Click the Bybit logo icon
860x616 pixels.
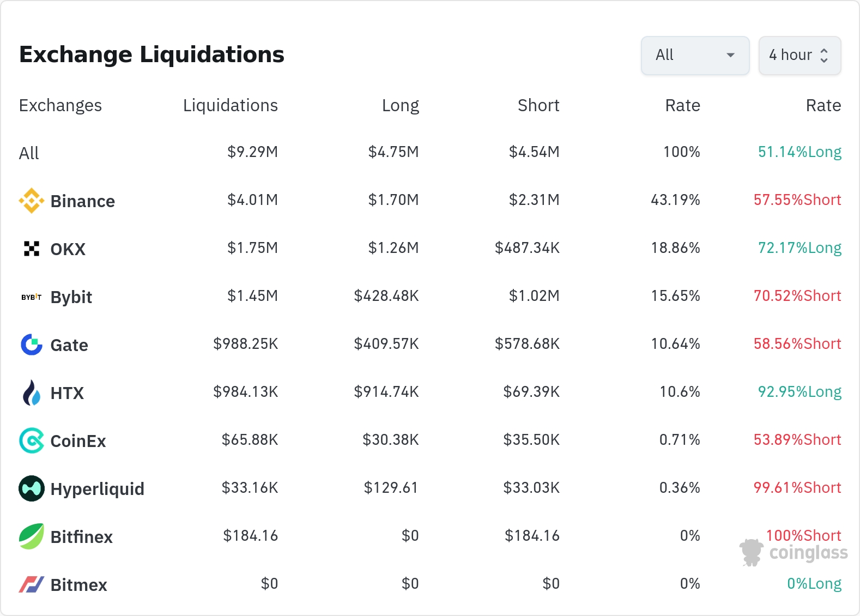click(x=32, y=297)
